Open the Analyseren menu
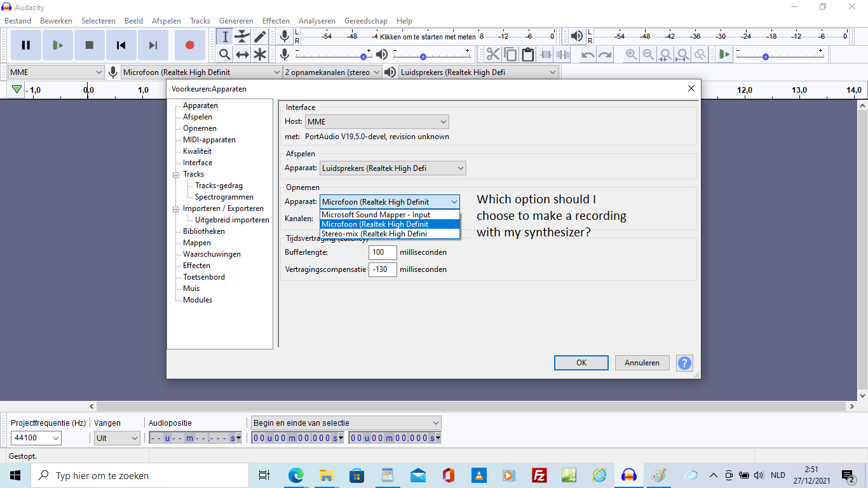Viewport: 868px width, 488px height. tap(317, 21)
